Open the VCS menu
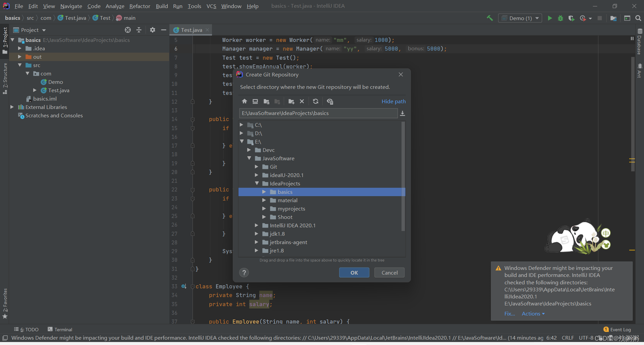The width and height of the screenshot is (644, 345). pos(211,6)
